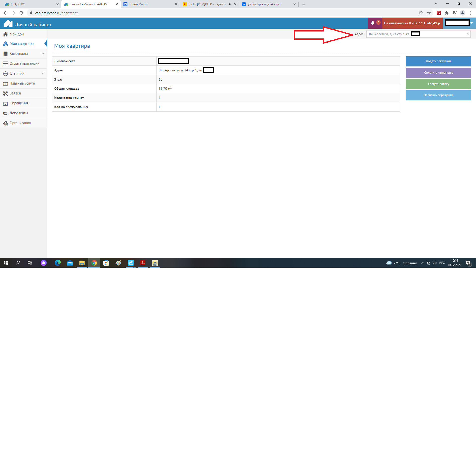Click the building icon beside Организация

pyautogui.click(x=5, y=123)
